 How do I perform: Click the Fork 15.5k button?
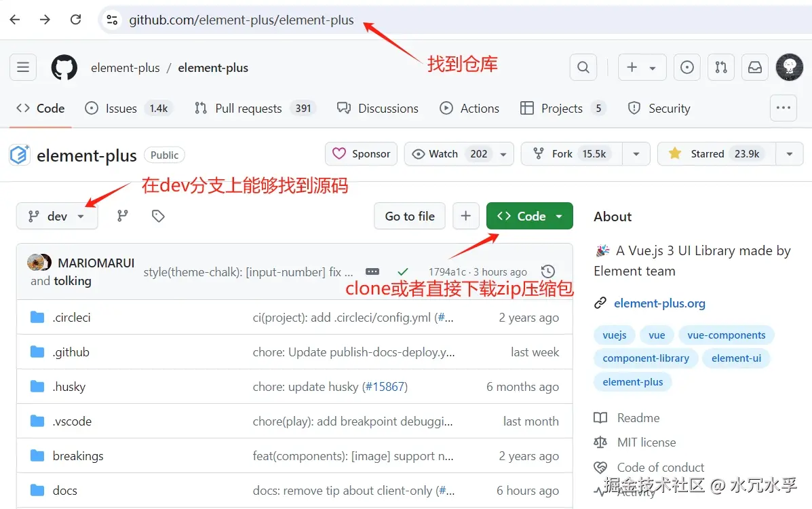click(572, 154)
